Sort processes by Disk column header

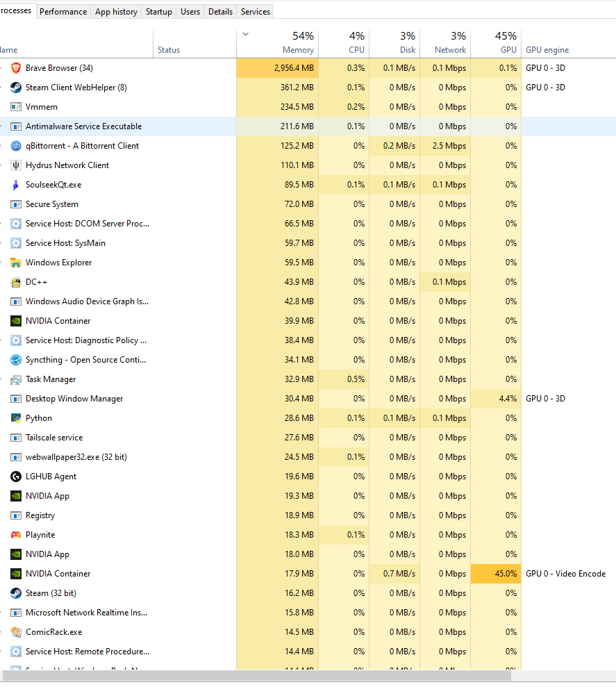click(394, 43)
